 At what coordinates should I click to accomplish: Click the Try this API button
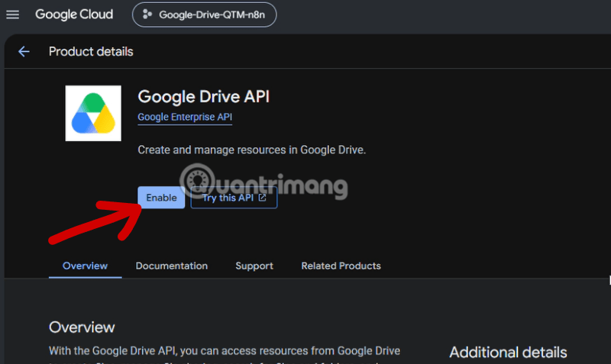(x=234, y=198)
